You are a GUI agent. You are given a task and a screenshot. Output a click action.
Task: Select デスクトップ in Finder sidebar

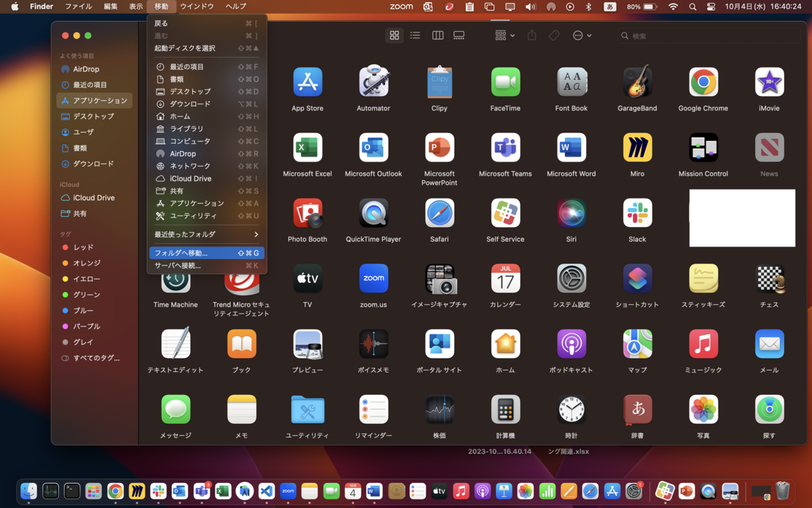coord(94,117)
